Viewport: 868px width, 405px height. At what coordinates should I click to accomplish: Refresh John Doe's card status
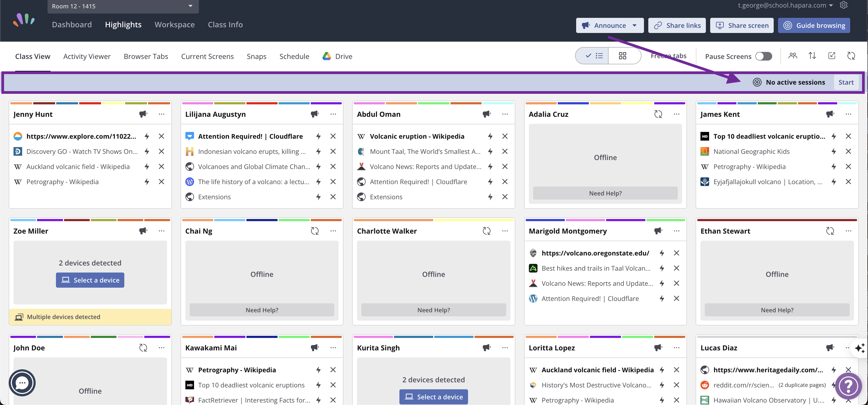pos(143,347)
